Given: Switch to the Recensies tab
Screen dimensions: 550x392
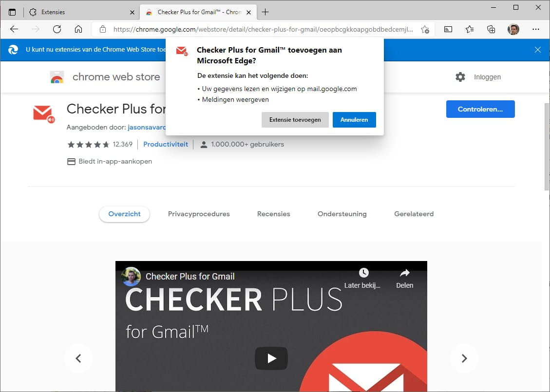Looking at the screenshot, I should click(x=274, y=214).
